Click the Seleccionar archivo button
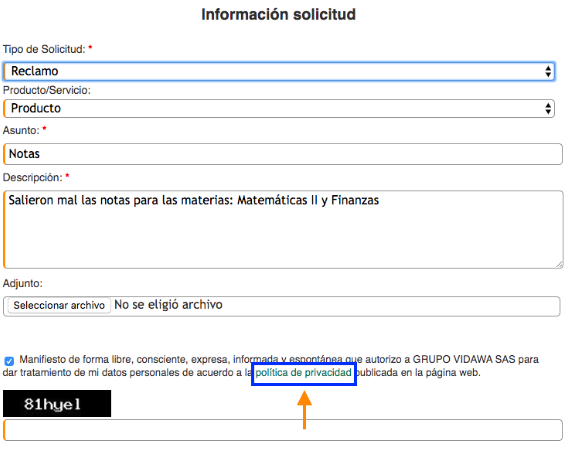This screenshot has width=567, height=450. click(x=59, y=306)
